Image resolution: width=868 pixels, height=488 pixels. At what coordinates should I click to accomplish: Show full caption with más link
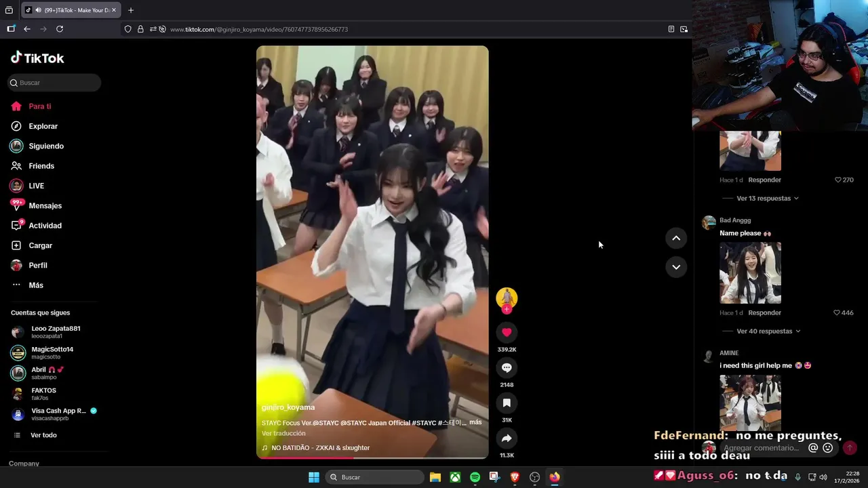pos(475,422)
